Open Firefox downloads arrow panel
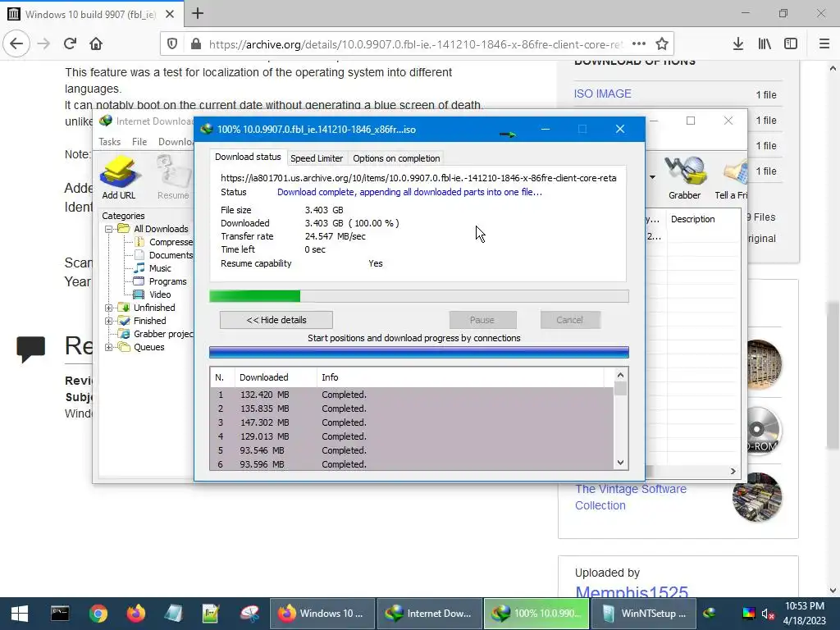 click(x=738, y=44)
